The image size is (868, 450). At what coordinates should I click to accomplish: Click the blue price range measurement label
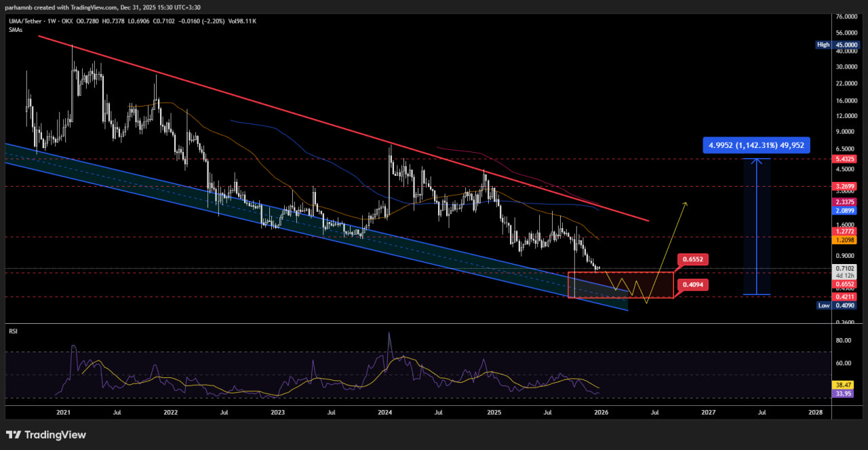click(x=756, y=145)
